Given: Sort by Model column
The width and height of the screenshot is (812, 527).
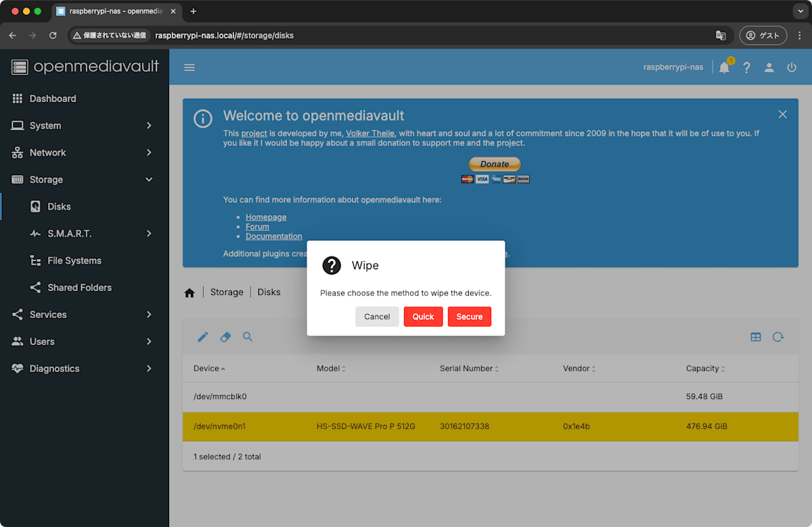Looking at the screenshot, I should (331, 369).
